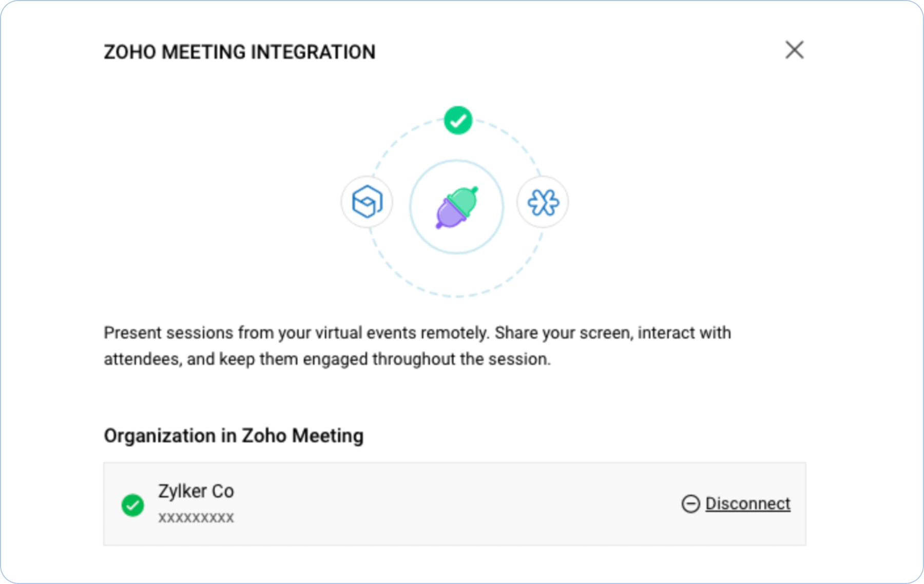Click the blue Zoho Meeting flower-shaped icon

[x=543, y=202]
